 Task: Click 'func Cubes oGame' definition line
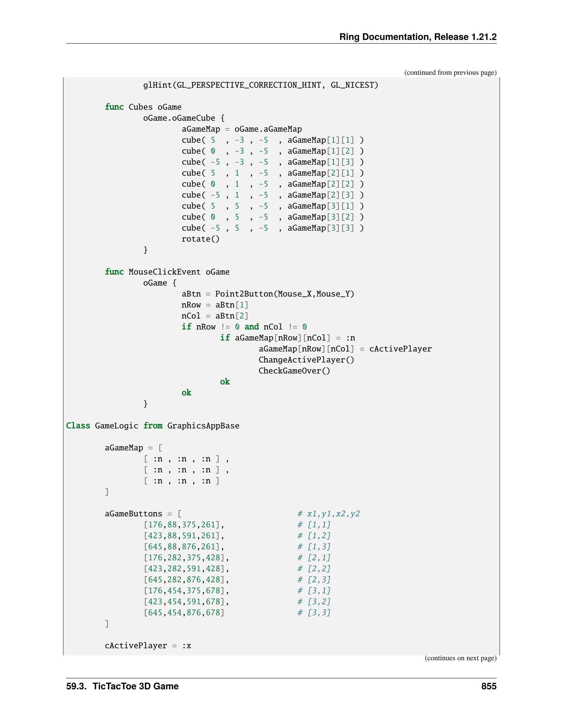tap(143, 107)
